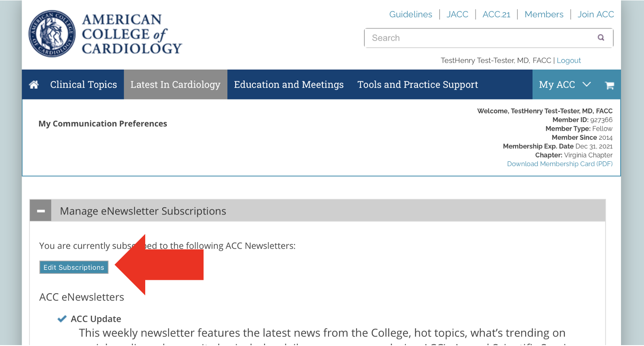Visit the ACC.21 link
The image size is (644, 346).
coord(496,14)
